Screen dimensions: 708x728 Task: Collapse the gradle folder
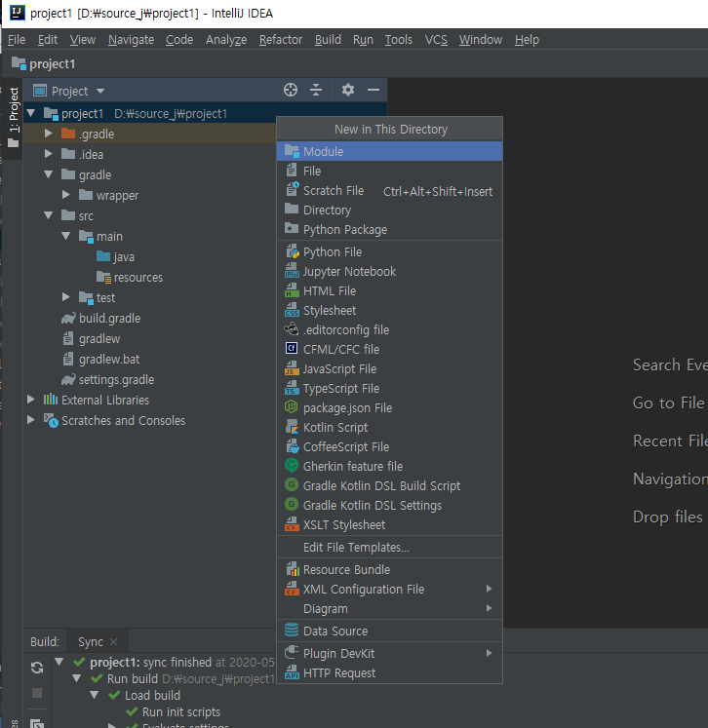(x=49, y=174)
